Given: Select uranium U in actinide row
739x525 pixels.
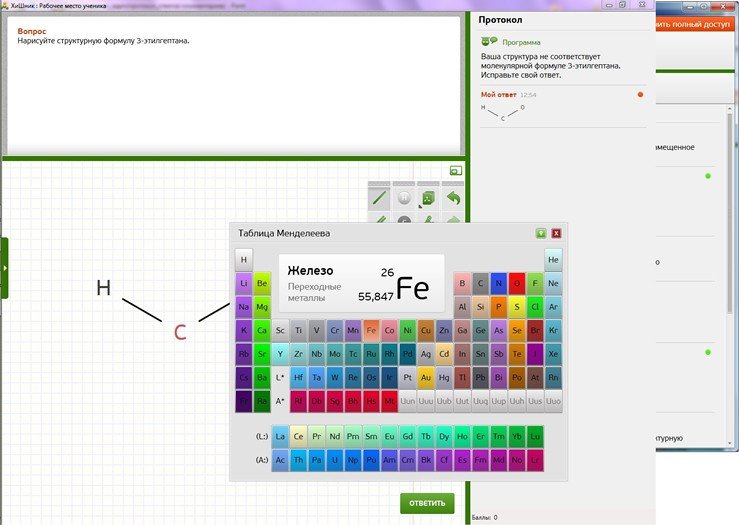Looking at the screenshot, I should coord(335,460).
